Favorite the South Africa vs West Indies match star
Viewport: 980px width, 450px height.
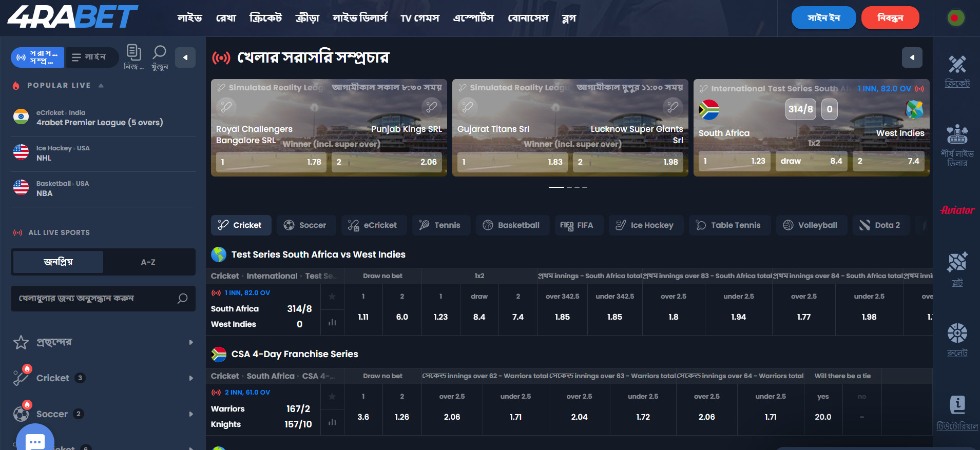[x=332, y=296]
